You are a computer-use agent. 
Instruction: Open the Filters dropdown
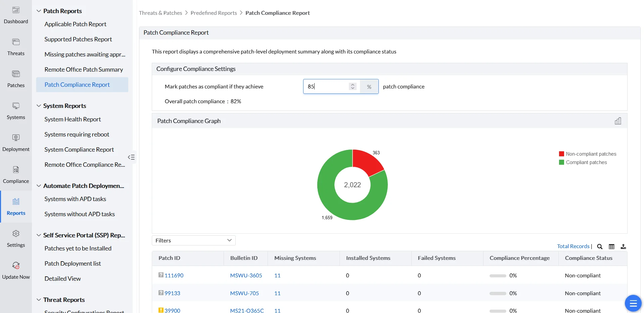pos(193,240)
